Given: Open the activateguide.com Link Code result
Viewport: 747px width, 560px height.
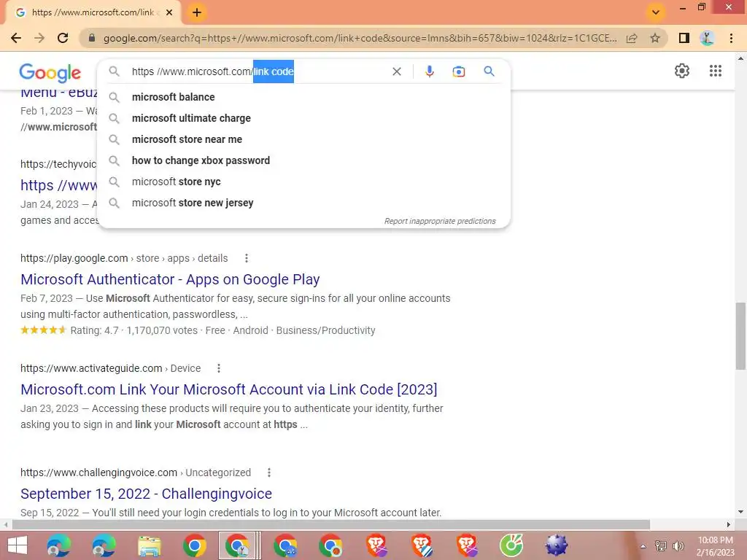Looking at the screenshot, I should pyautogui.click(x=228, y=389).
